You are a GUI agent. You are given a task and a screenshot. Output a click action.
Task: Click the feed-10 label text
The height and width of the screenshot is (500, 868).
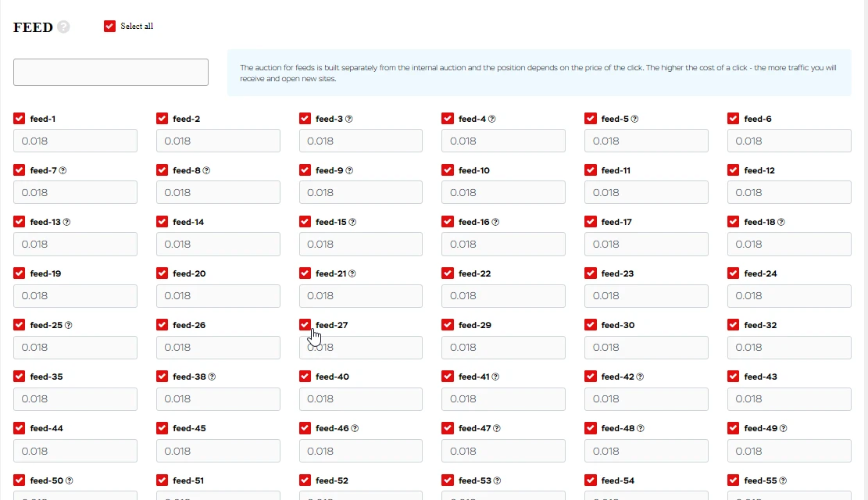pos(474,170)
